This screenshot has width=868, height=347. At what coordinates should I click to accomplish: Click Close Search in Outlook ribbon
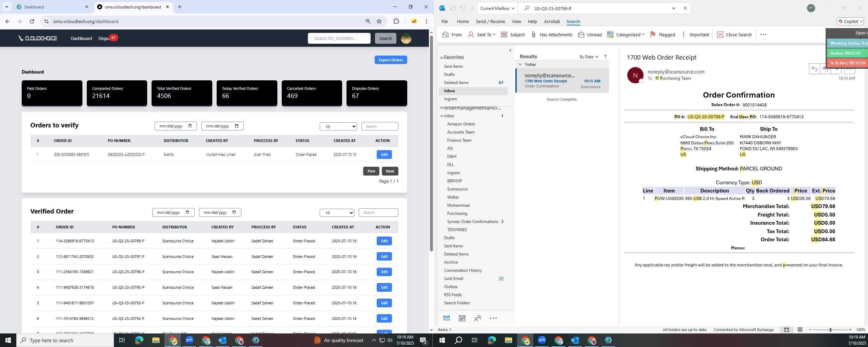(x=734, y=35)
